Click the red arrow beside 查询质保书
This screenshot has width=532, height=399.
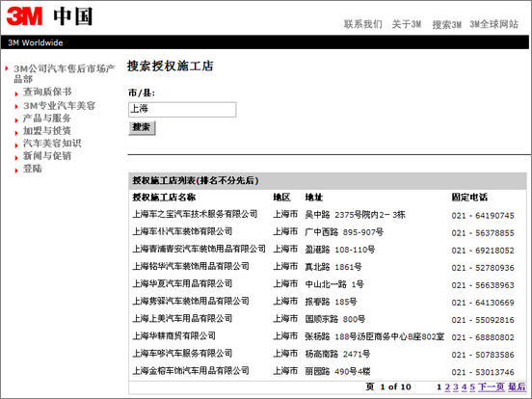click(16, 94)
